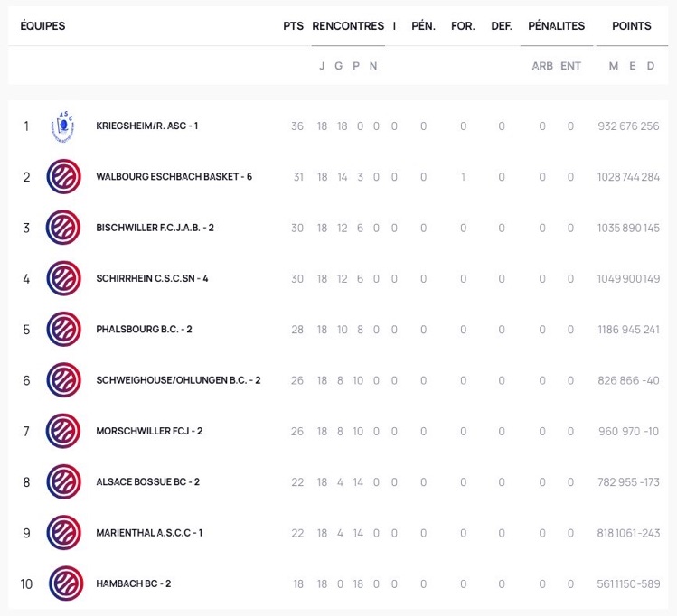The height and width of the screenshot is (616, 677).
Task: Click the Schirrhein C.S.C.SN team logo
Action: tap(64, 278)
